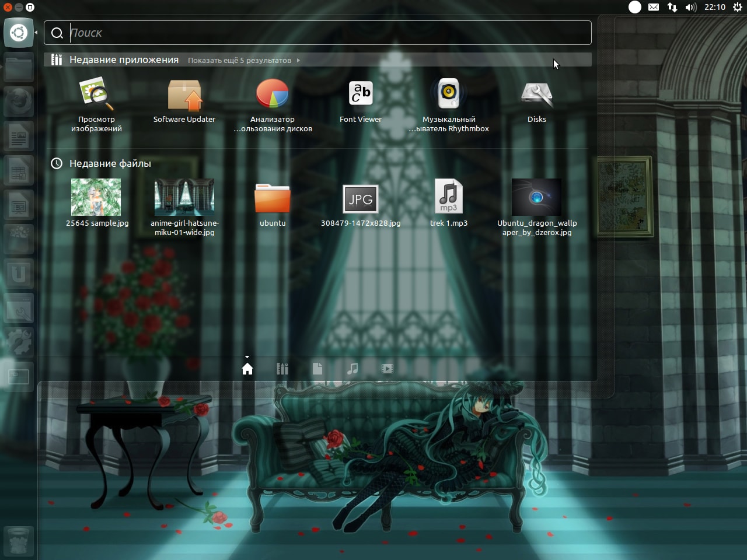This screenshot has width=747, height=560.
Task: Maximize the Dash with the top-left button
Action: tap(30, 7)
